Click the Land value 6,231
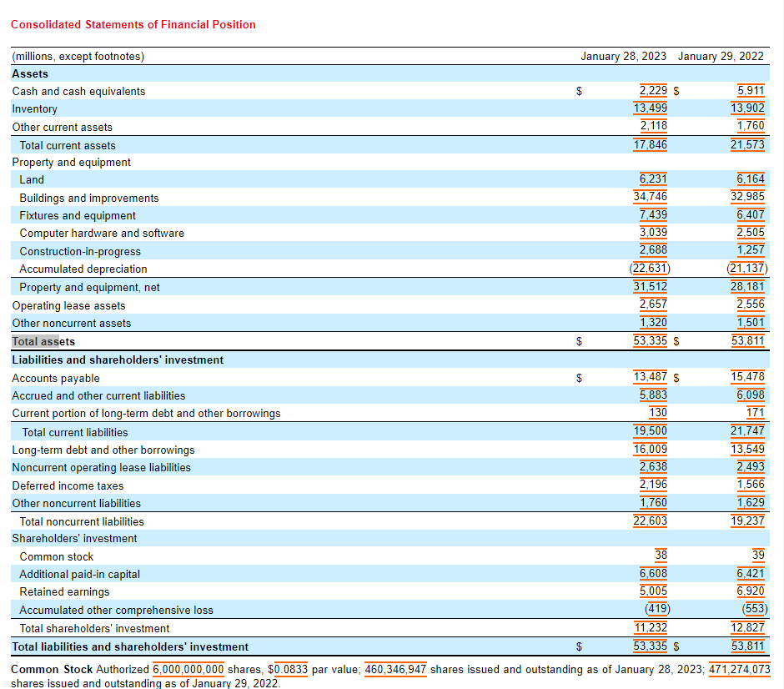The width and height of the screenshot is (784, 689). [652, 179]
